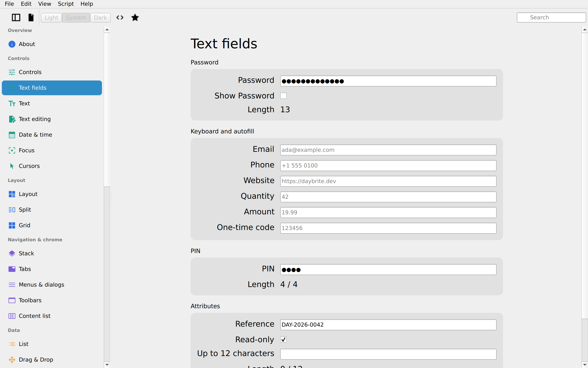Open the Stack sidebar item
This screenshot has height=368, width=588.
(x=52, y=253)
